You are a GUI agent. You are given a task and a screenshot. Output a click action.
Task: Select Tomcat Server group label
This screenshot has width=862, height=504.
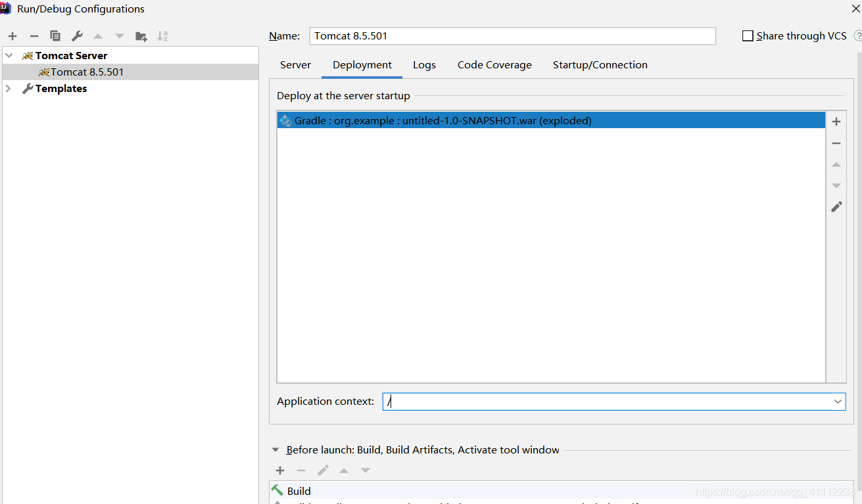click(71, 56)
